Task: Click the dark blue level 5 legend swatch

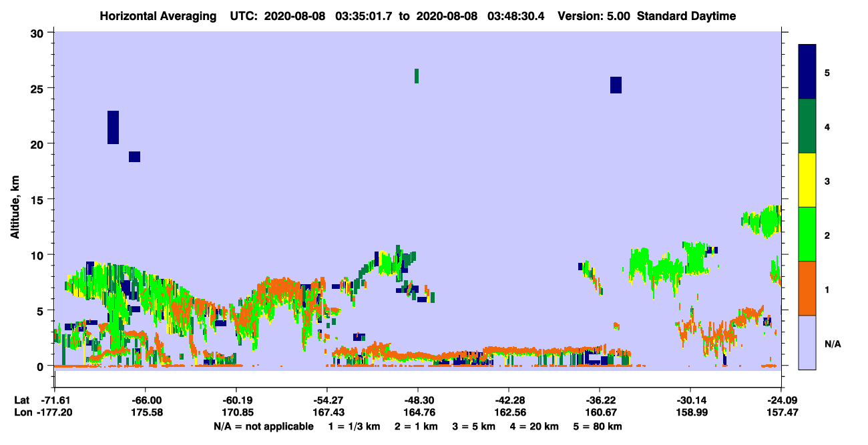Action: tap(807, 71)
